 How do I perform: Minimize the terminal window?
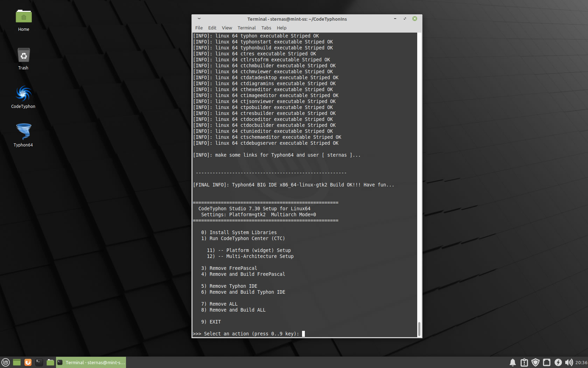pos(395,19)
